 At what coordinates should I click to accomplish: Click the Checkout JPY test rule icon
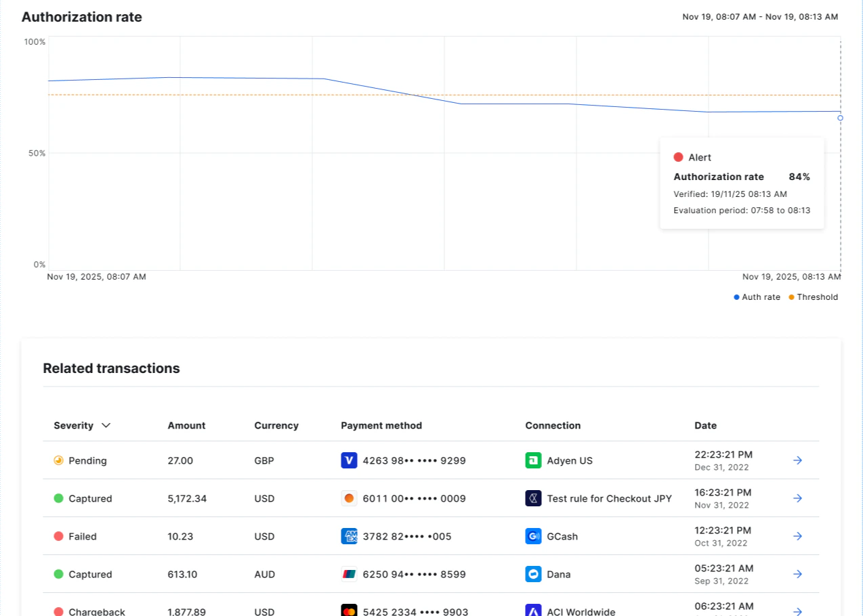click(532, 498)
